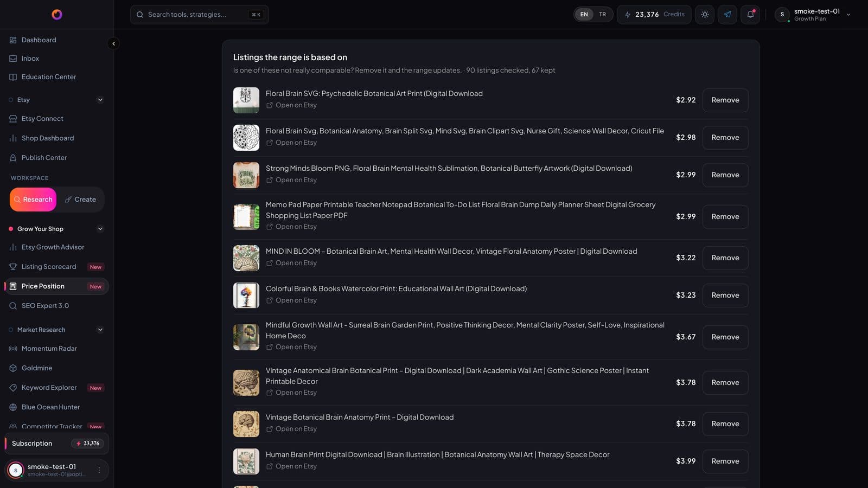Open Etsy Growth Advisor in the sidebar
The image size is (868, 488).
pos(56,247)
